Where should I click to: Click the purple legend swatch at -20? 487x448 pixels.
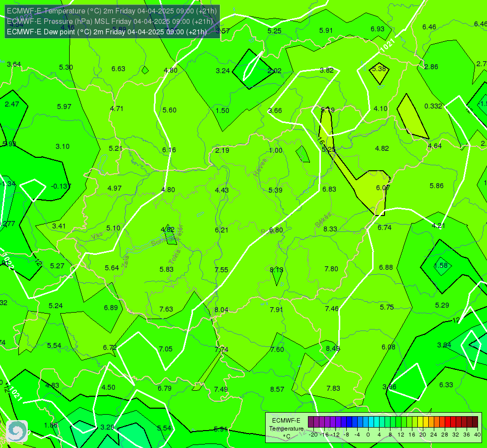coord(310,422)
